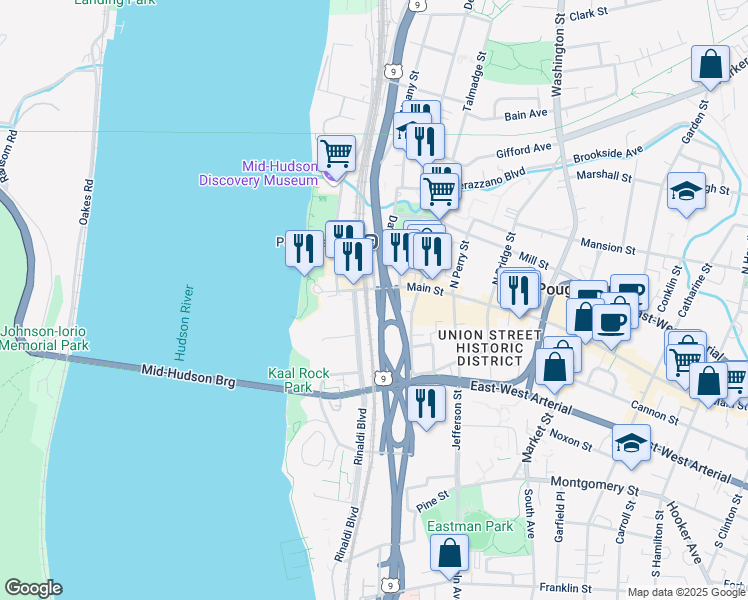The width and height of the screenshot is (748, 600).
Task: Click the Map data ©2025 Google text
Action: (x=686, y=592)
